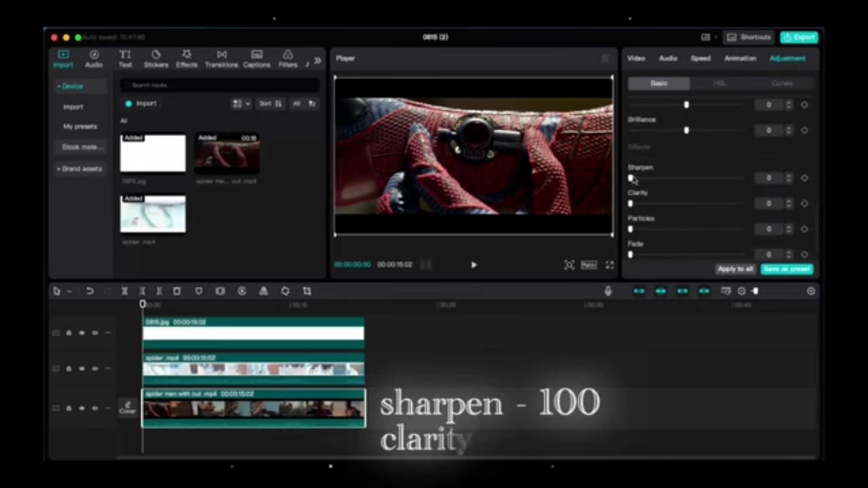Screen dimensions: 868x488
Task: Select the spider man with out .mp4 thumbnail
Action: pos(226,153)
